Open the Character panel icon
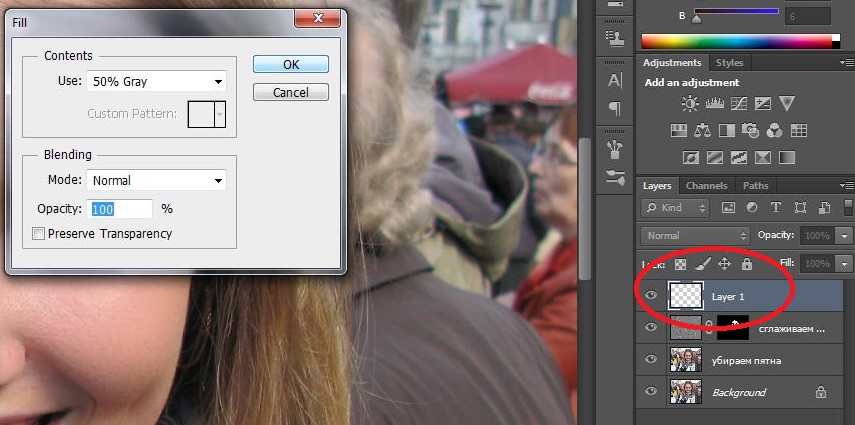Image resolution: width=855 pixels, height=425 pixels. click(615, 81)
